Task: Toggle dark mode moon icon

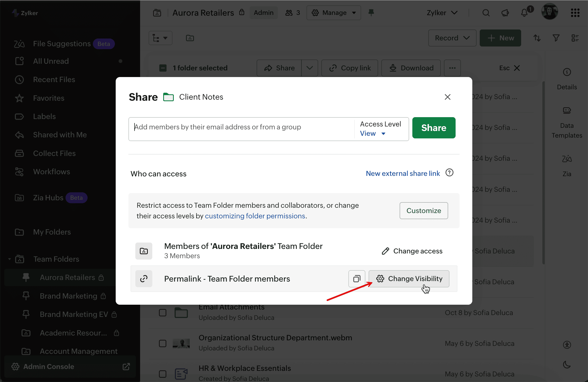Action: pyautogui.click(x=567, y=365)
